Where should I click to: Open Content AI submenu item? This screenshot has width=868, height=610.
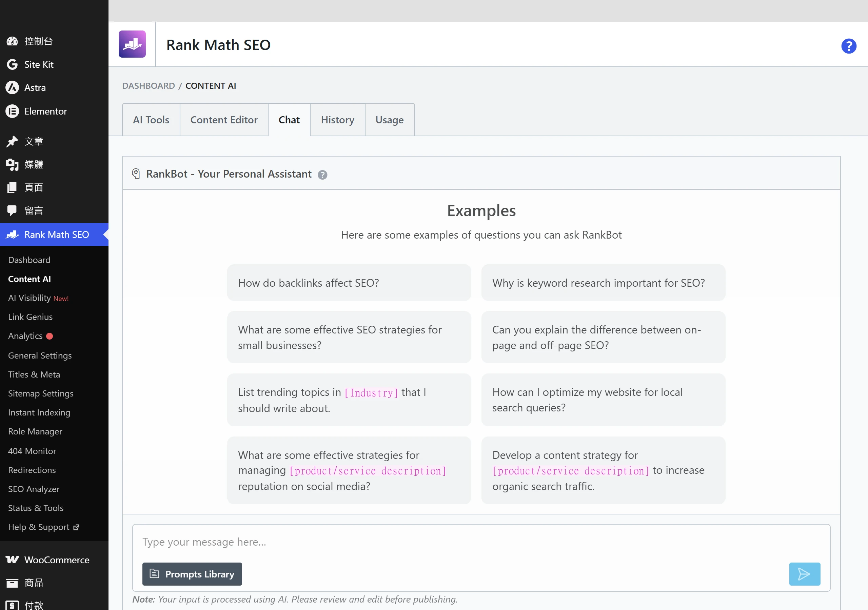pyautogui.click(x=29, y=279)
